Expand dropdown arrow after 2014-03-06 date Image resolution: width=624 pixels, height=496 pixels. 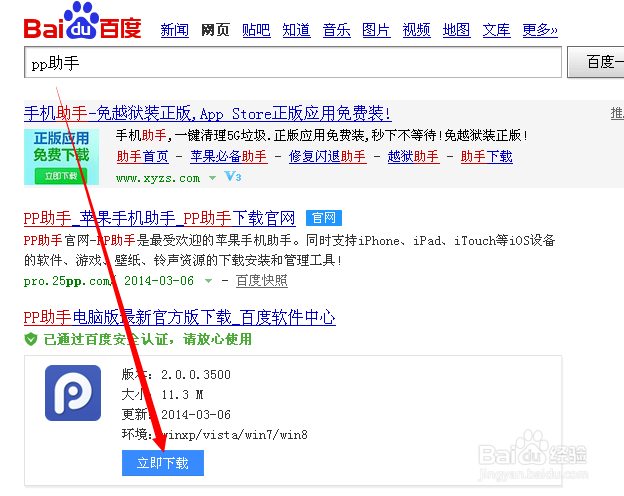(208, 281)
